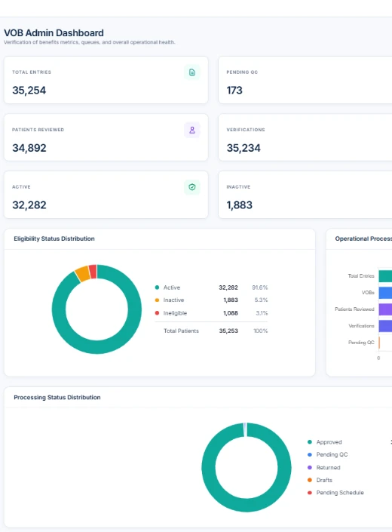Click the 1,088 Ineligible count

point(231,313)
